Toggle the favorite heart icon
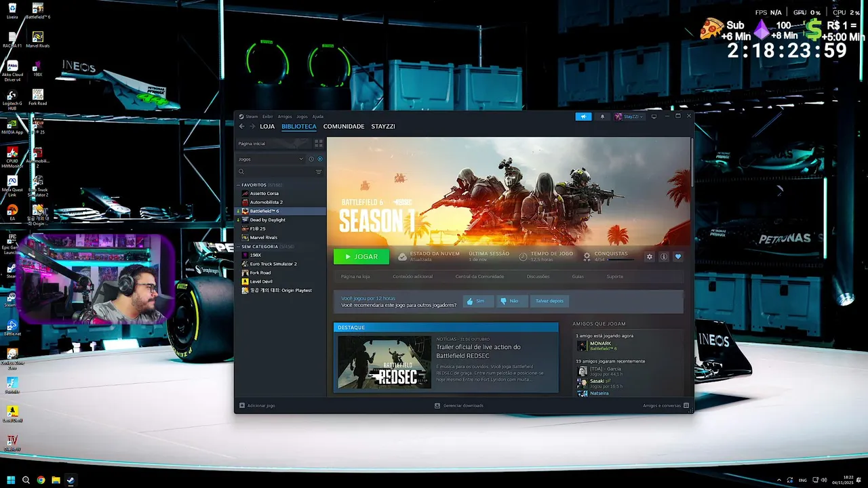 click(677, 257)
